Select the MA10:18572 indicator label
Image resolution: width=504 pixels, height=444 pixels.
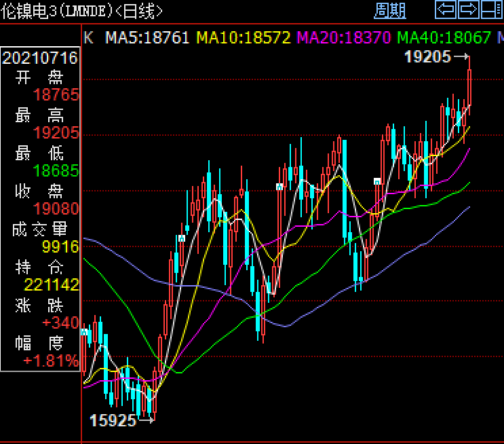click(244, 37)
